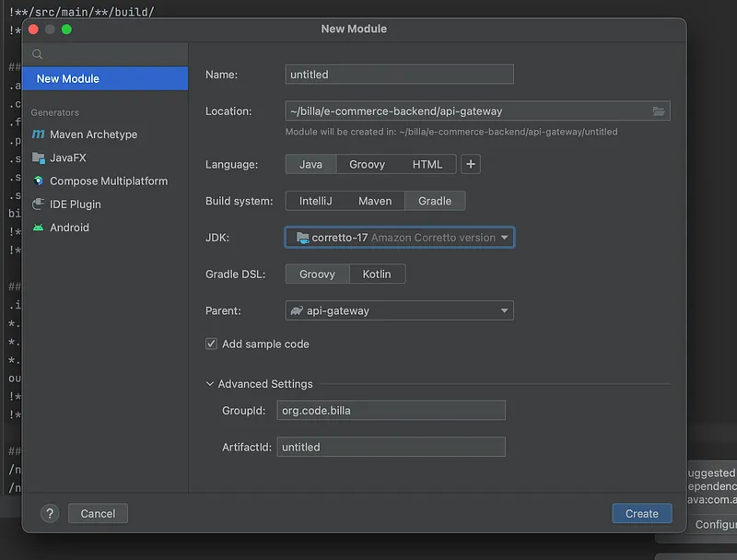Screen dimensions: 737x560
Task: Choose IntelliJ build system
Action: 315,201
